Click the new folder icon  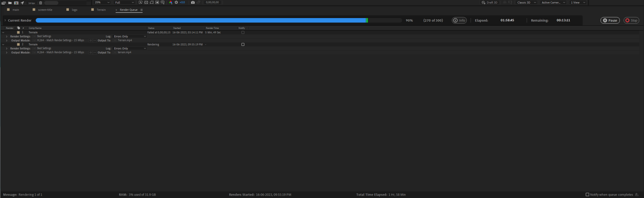click(x=10, y=3)
